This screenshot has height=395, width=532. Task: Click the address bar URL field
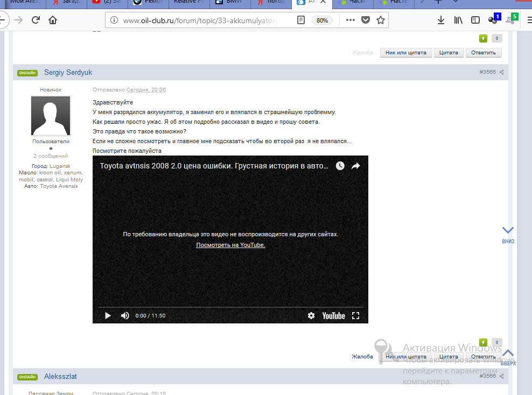(x=200, y=20)
